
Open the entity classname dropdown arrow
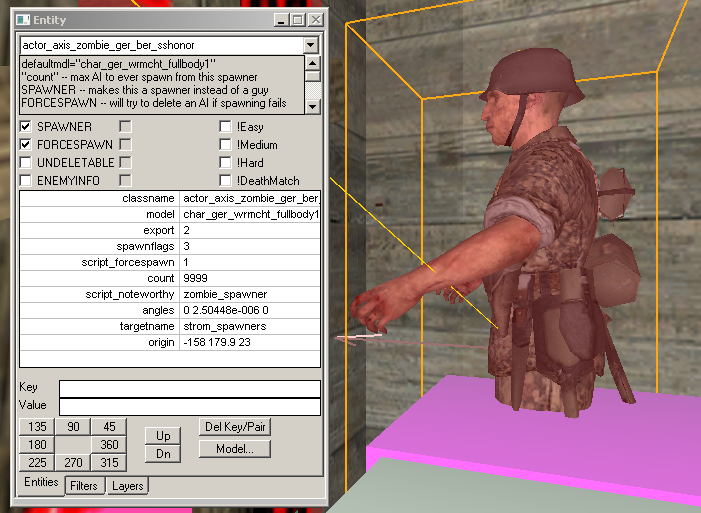(x=311, y=45)
